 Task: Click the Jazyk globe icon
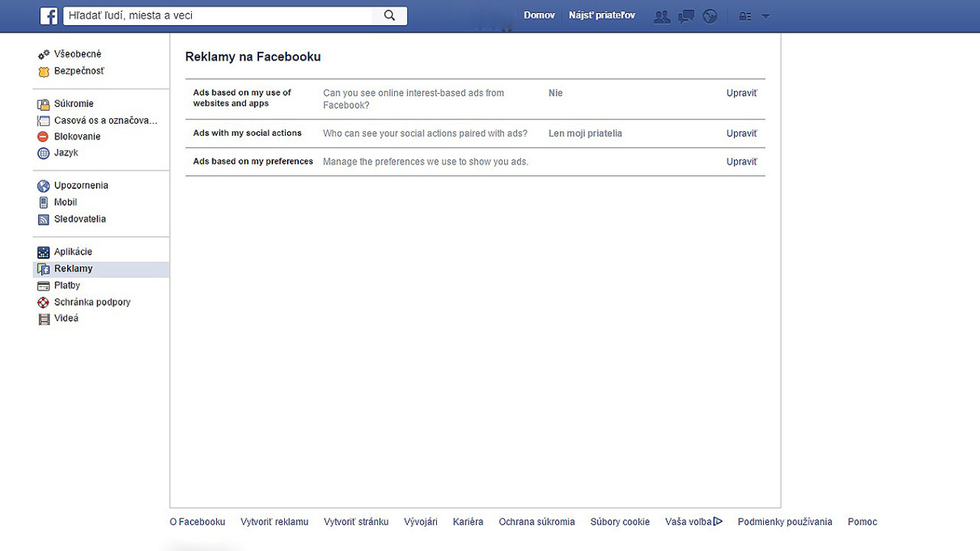[44, 153]
